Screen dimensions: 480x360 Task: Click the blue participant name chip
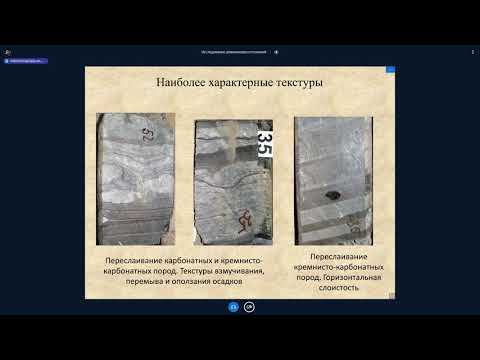pos(26,61)
